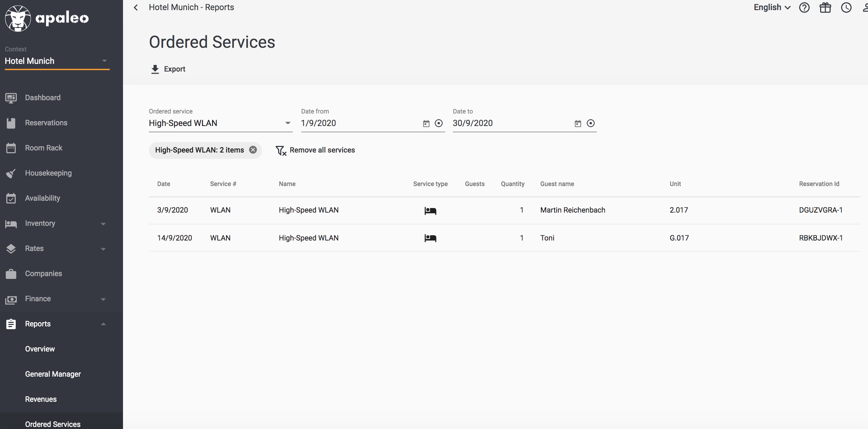Image resolution: width=868 pixels, height=429 pixels.
Task: Click the Export button label
Action: (x=175, y=69)
